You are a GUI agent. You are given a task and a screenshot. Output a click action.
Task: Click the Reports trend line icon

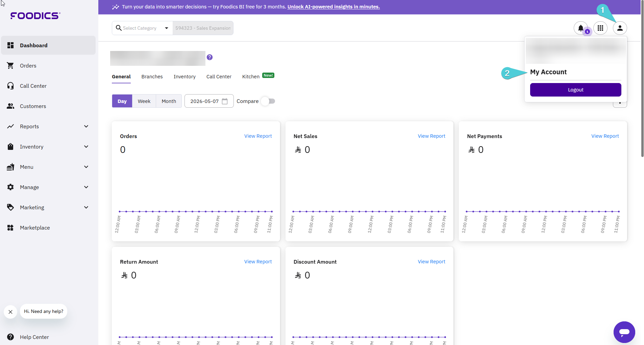(10, 126)
